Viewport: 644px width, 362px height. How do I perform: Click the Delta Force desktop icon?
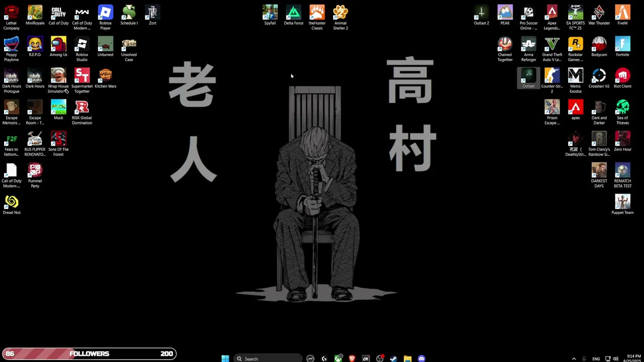pyautogui.click(x=293, y=15)
